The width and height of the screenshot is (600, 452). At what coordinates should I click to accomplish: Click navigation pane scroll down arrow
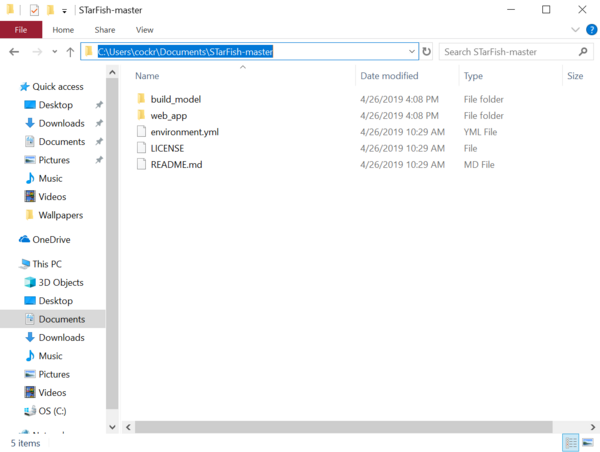[112, 427]
